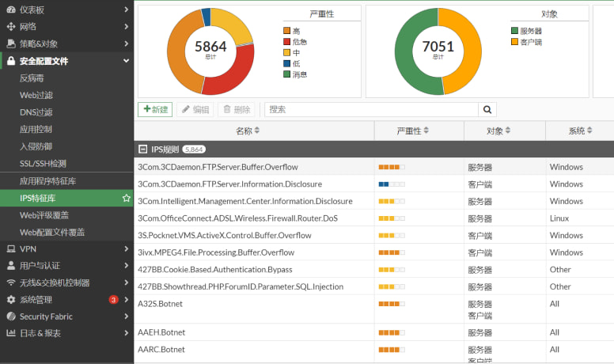Toggle the 高 severity legend entry
Image resolution: width=614 pixels, height=364 pixels.
294,30
